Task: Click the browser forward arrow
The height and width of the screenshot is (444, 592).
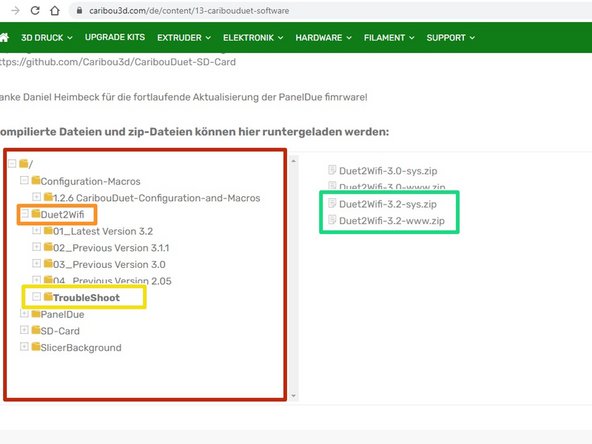Action: (x=15, y=11)
